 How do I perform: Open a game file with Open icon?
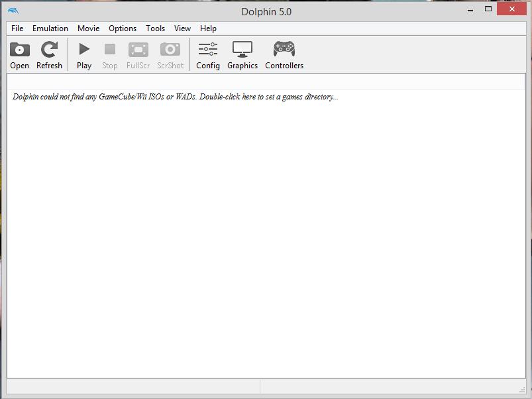click(20, 50)
